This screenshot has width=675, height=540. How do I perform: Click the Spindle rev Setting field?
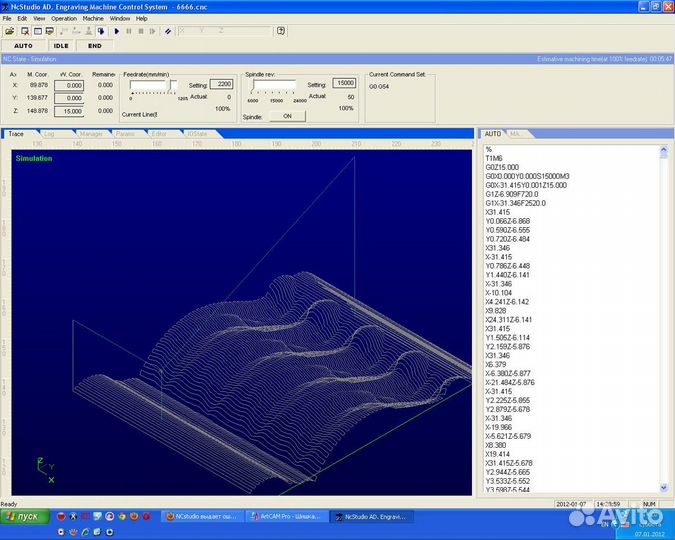coord(343,84)
